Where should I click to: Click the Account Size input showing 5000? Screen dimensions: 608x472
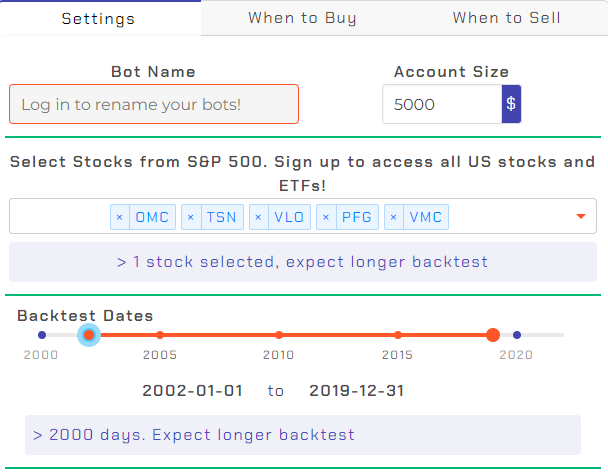(x=442, y=104)
